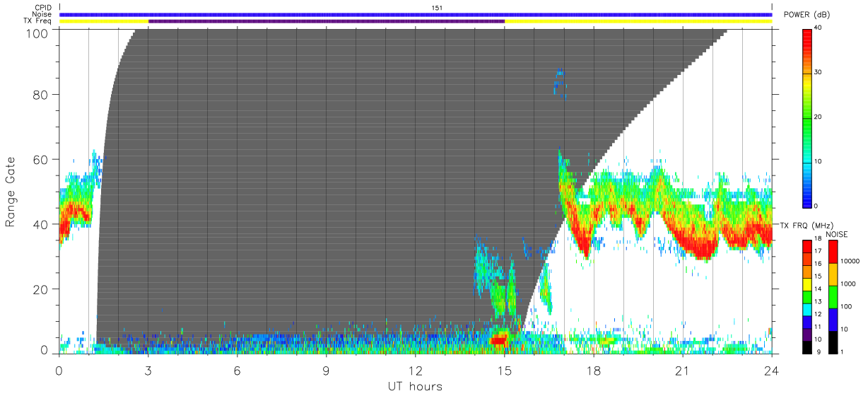Click the 13 label on TX FRQ legend
The height and width of the screenshot is (401, 868).
tap(818, 302)
